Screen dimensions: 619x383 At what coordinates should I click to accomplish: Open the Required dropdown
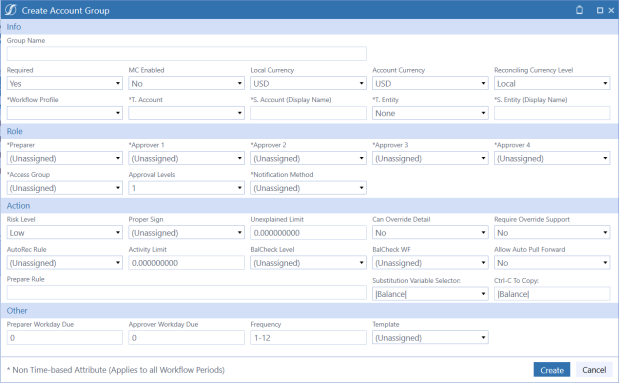pos(65,83)
